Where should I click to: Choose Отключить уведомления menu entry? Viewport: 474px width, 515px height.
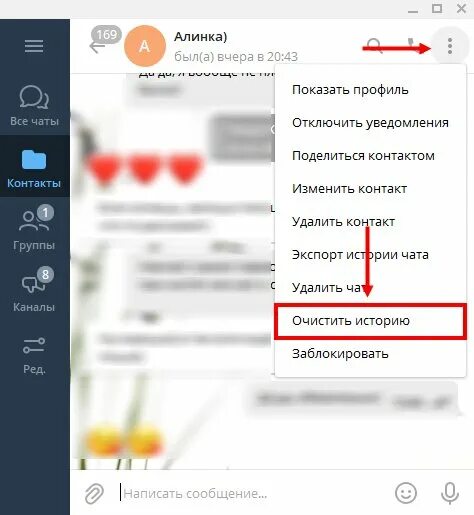click(x=370, y=123)
